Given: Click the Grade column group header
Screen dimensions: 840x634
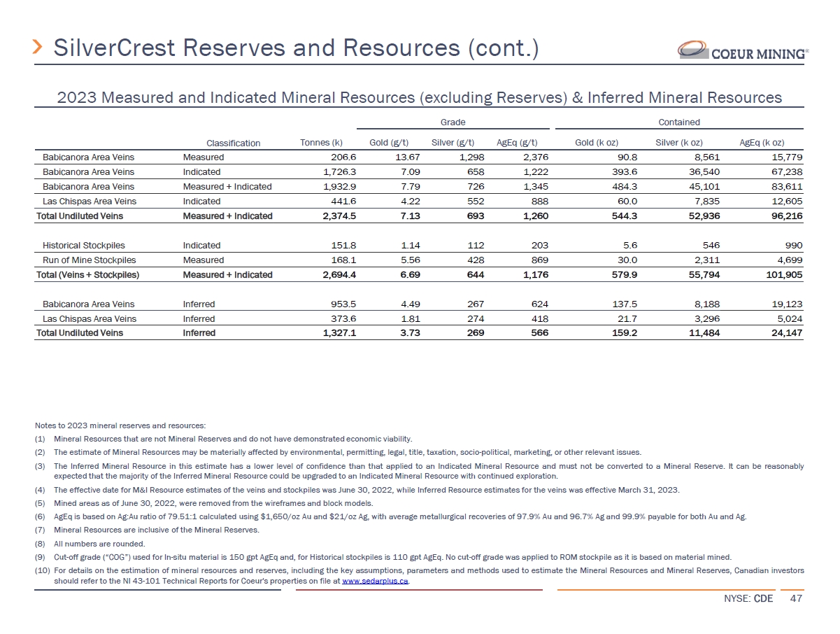Looking at the screenshot, I should pos(453,122).
